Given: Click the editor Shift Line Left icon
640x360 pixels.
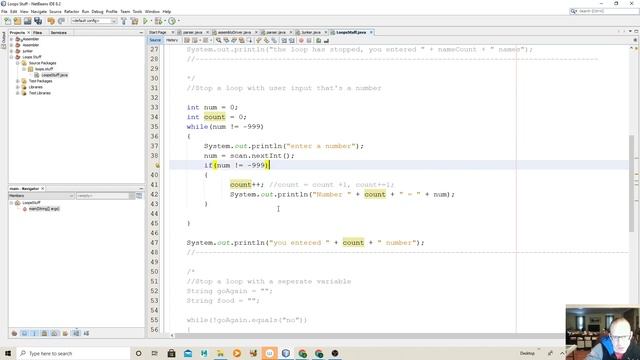Looking at the screenshot, I should (284, 40).
